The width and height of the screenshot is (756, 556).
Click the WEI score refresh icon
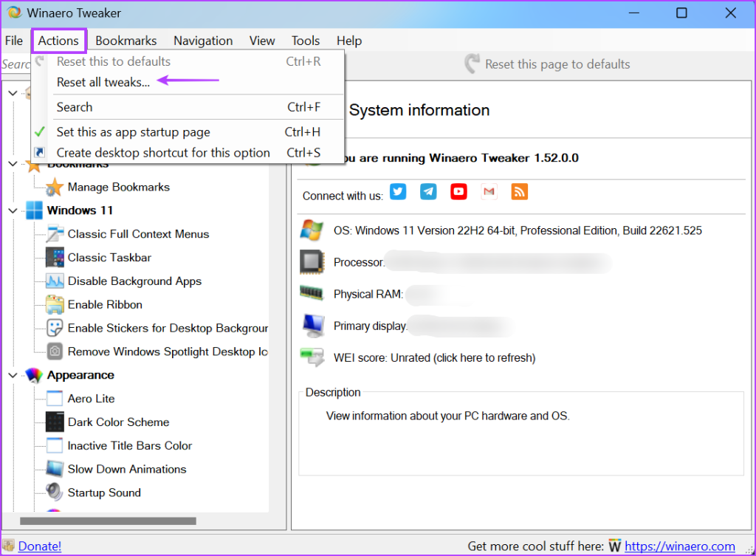(x=312, y=357)
